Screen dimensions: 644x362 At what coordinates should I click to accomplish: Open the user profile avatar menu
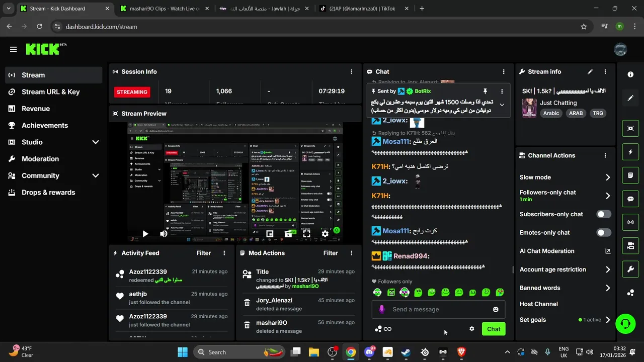point(620,49)
